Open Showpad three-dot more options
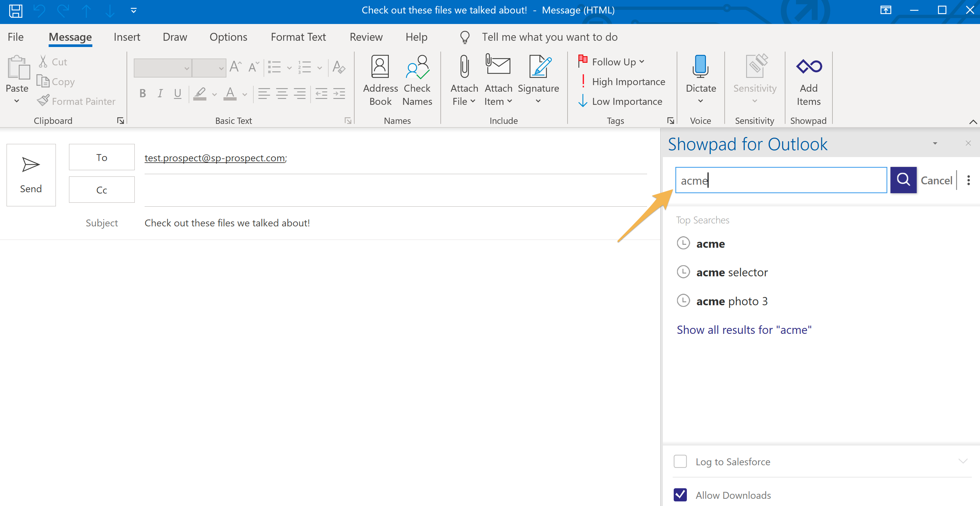Image resolution: width=980 pixels, height=506 pixels. click(x=968, y=180)
